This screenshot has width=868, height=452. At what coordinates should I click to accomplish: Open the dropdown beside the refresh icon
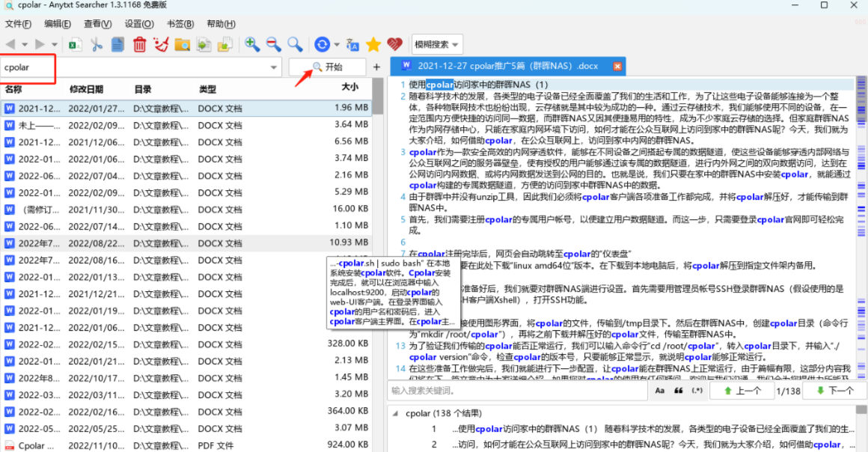337,45
